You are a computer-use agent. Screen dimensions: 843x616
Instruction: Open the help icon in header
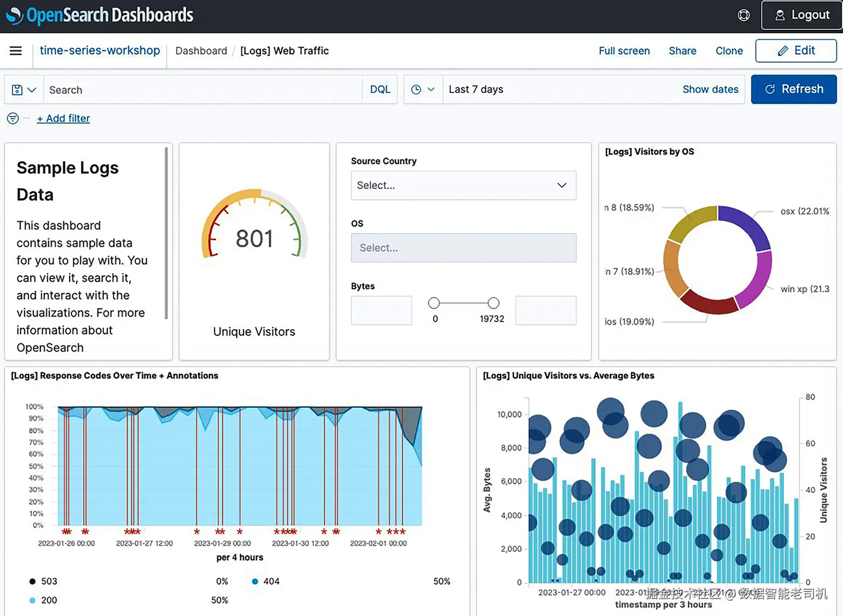(x=743, y=15)
